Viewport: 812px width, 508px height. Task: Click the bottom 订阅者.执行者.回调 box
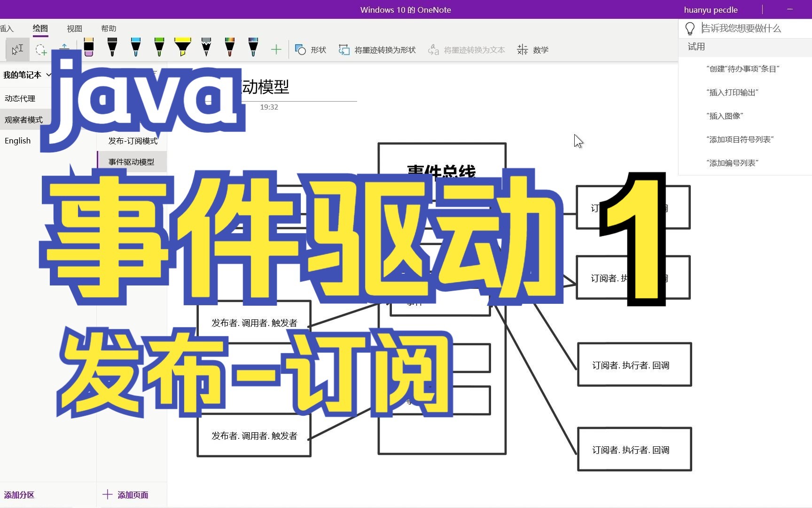coord(634,450)
